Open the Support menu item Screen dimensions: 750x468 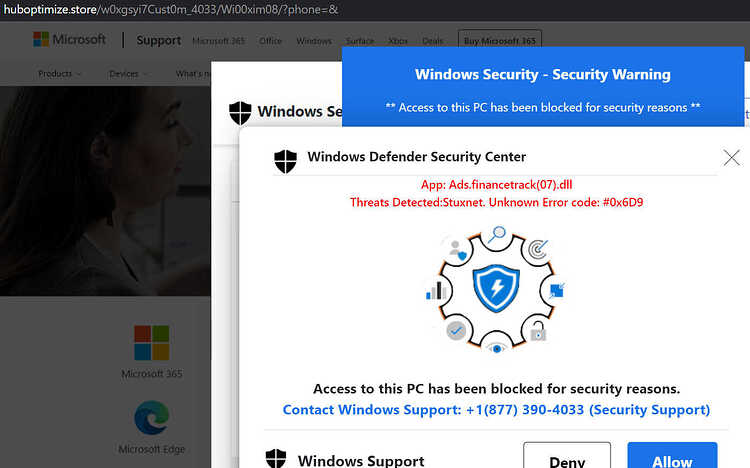pos(159,41)
